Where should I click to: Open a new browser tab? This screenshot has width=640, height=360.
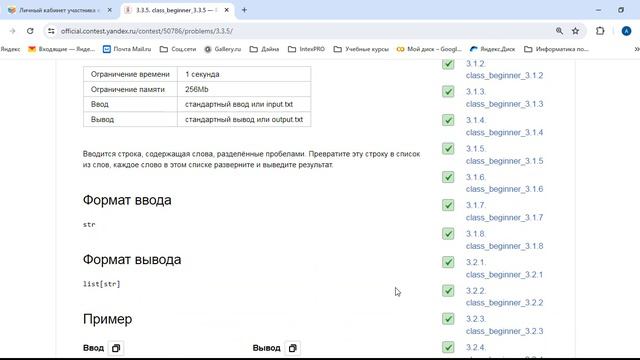point(244,10)
